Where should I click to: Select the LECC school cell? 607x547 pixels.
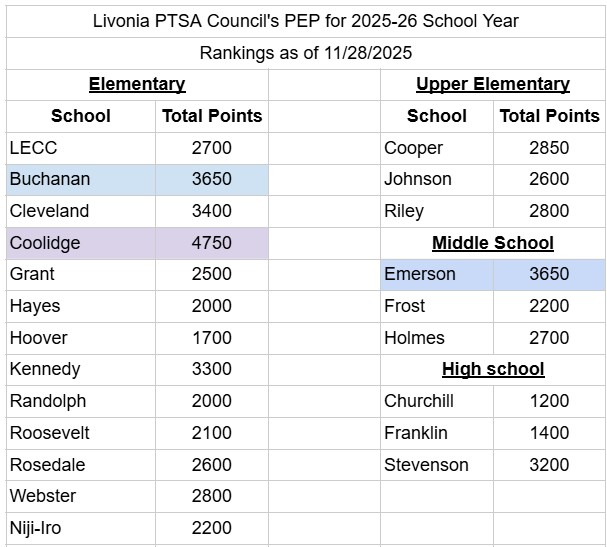pyautogui.click(x=80, y=148)
